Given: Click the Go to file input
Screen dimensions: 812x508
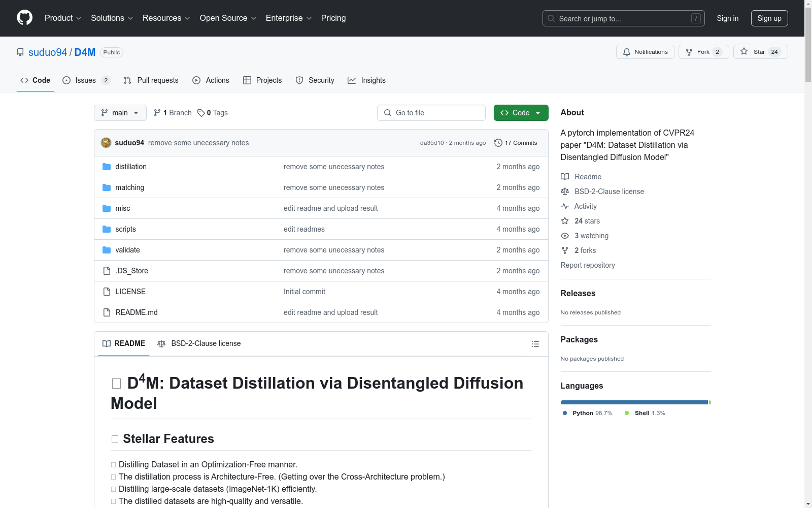Looking at the screenshot, I should tap(431, 113).
